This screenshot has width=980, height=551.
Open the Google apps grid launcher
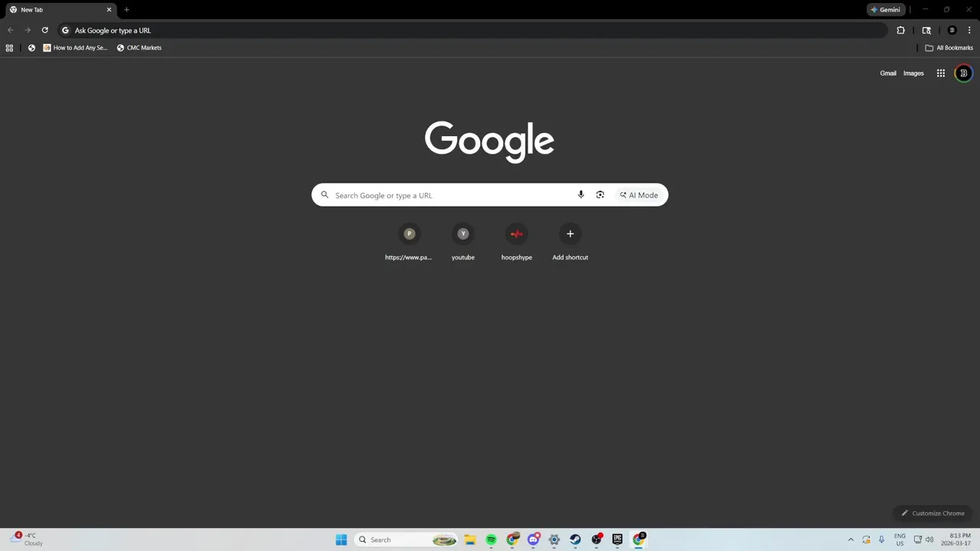pos(941,73)
